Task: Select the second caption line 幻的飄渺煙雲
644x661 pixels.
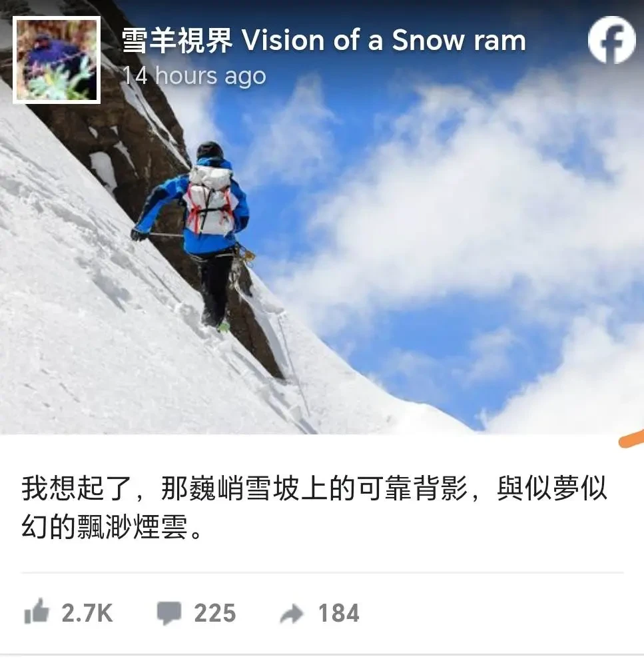Action: point(112,527)
